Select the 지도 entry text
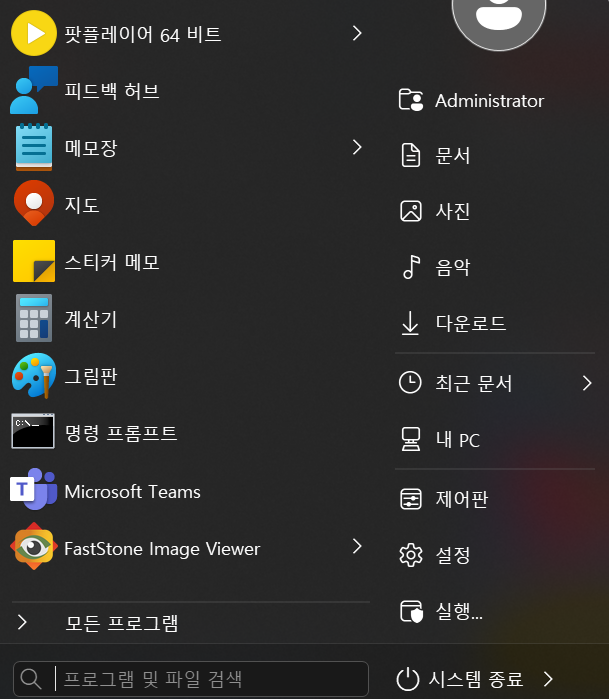 tap(82, 205)
